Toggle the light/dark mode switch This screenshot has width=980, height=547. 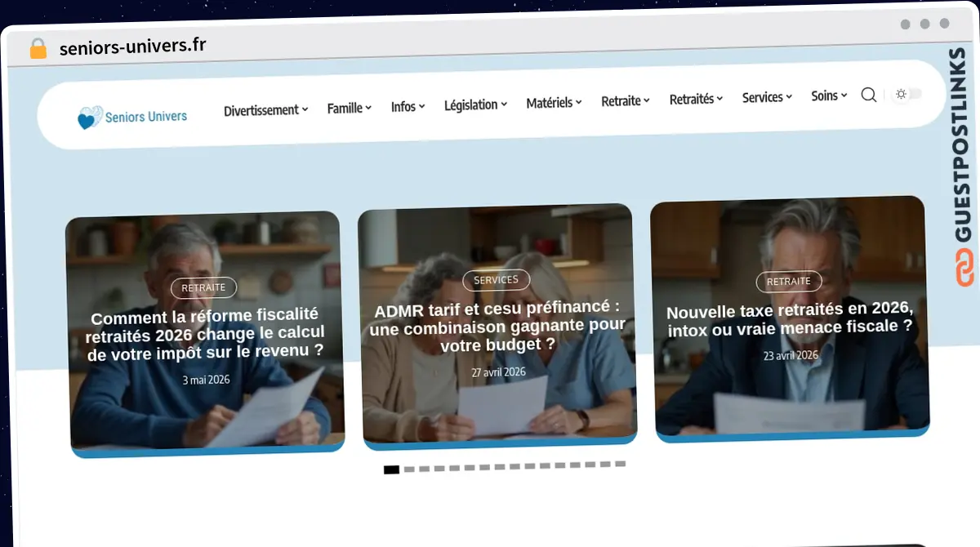(x=908, y=94)
